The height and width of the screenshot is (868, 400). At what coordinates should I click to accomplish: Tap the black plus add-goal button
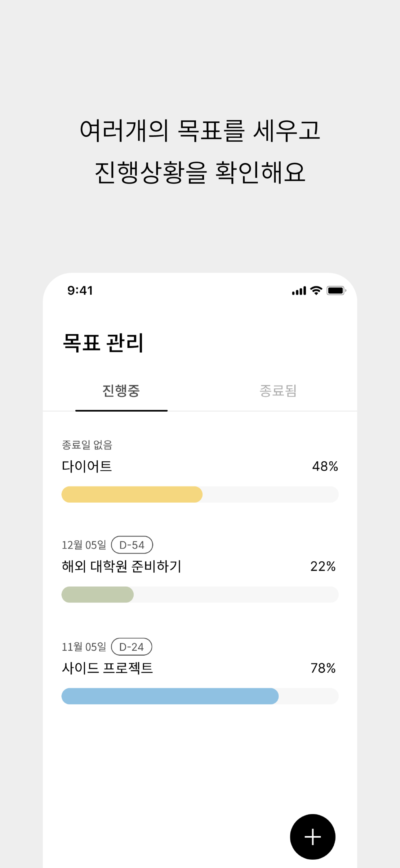[x=313, y=837]
